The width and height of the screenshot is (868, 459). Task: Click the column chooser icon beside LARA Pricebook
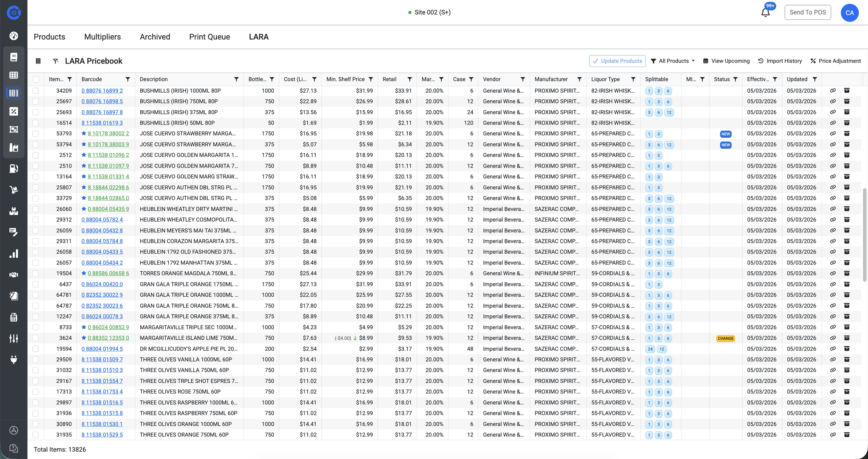point(38,61)
